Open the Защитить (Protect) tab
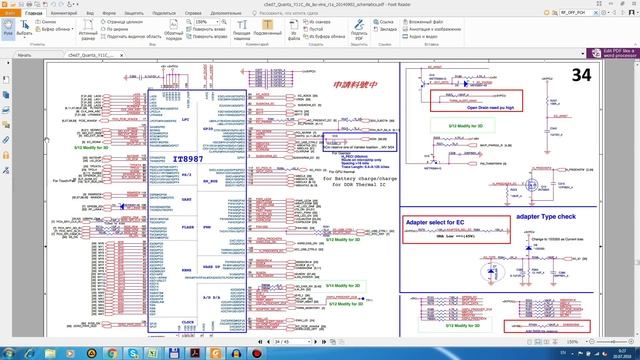 coord(134,13)
